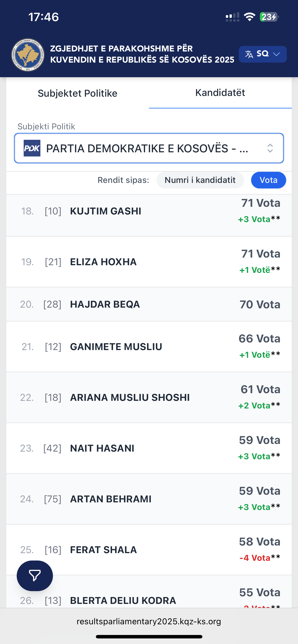Tap the Wi-Fi status icon

(249, 17)
